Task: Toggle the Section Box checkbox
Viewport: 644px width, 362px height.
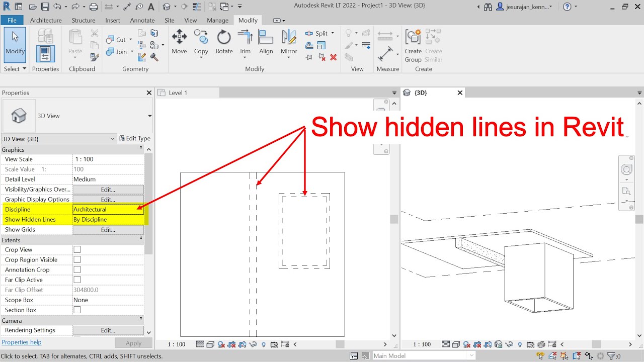Action: 77,310
